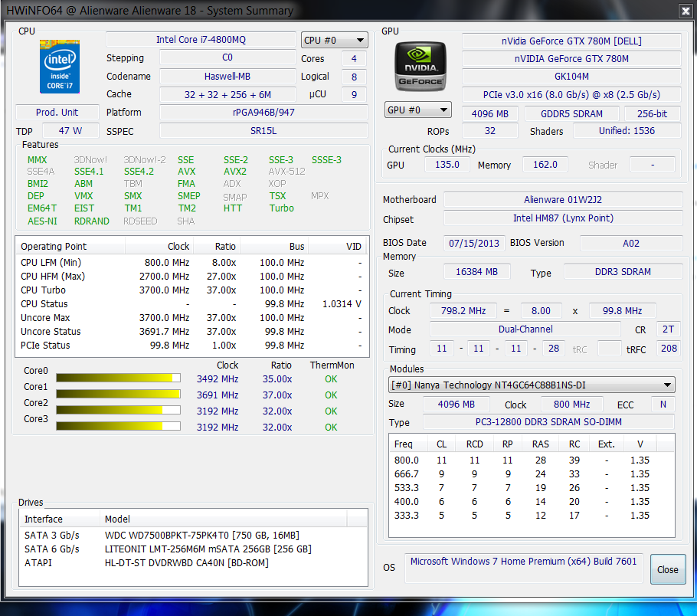
Task: Click the GPU clock 135.0 field
Action: 447,165
